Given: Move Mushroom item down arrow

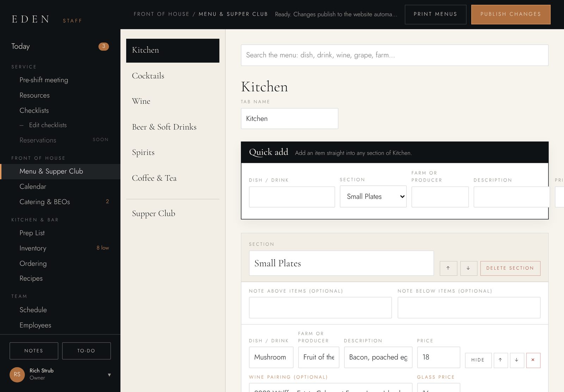Looking at the screenshot, I should (517, 360).
